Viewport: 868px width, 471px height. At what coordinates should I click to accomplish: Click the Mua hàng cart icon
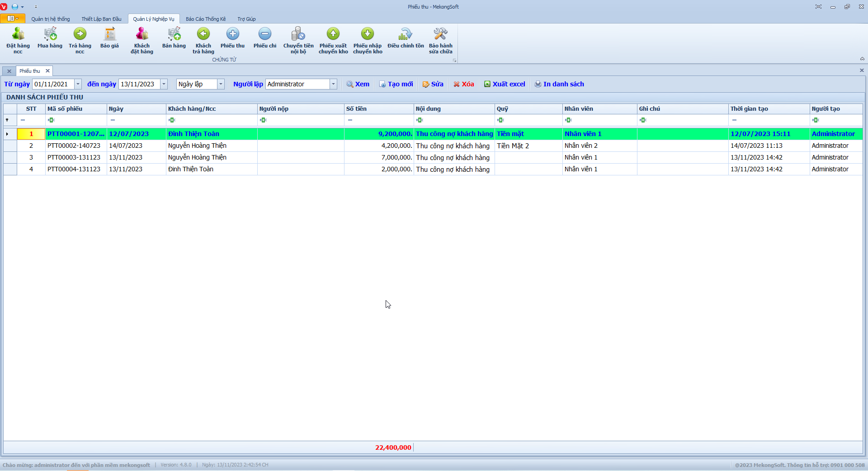pyautogui.click(x=50, y=35)
